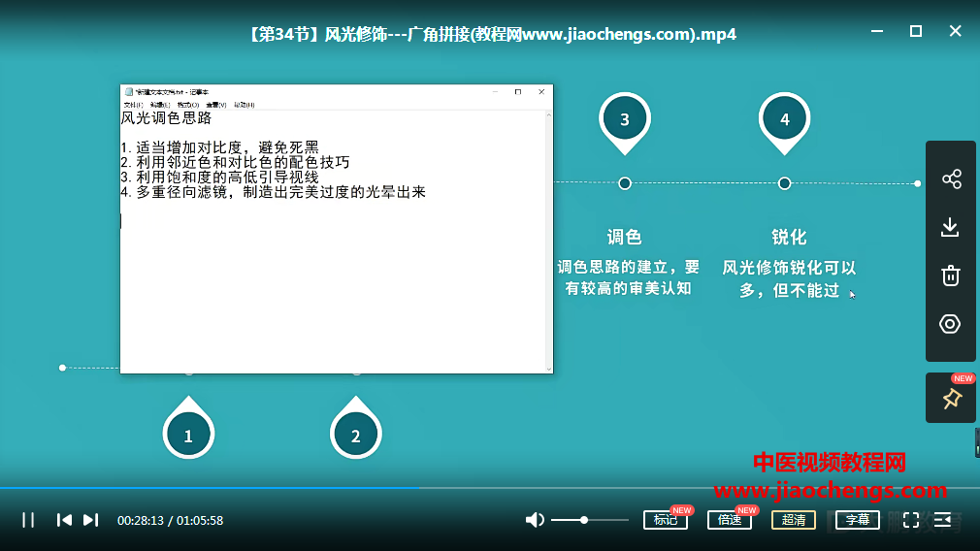Skip to the previous video

(64, 520)
